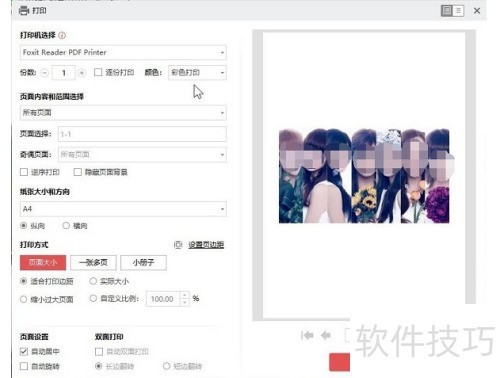Screen dimensions: 500x378
Task: Click the page margins settings icon
Action: [x=178, y=245]
